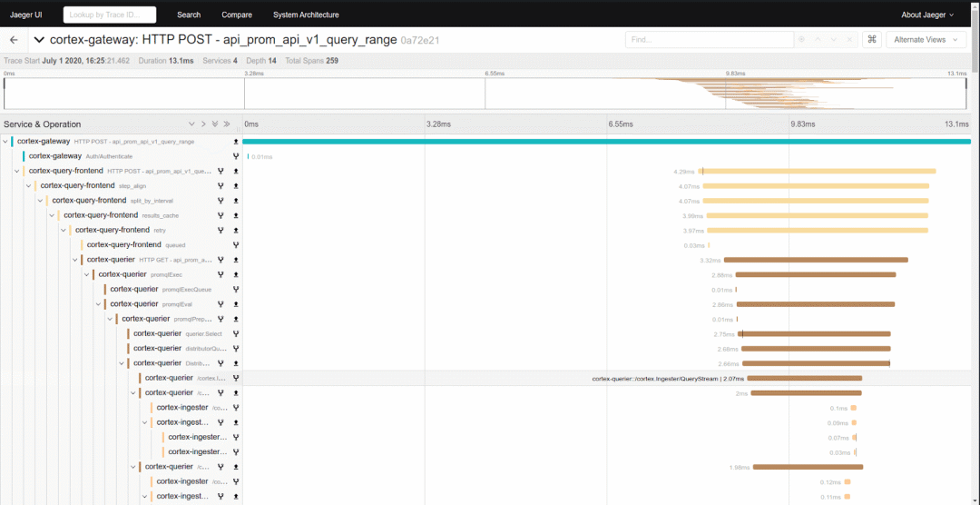Viewport: 980px width, 505px height.
Task: Click the fork icon on the Auth/Authenticate row
Action: pyautogui.click(x=236, y=156)
